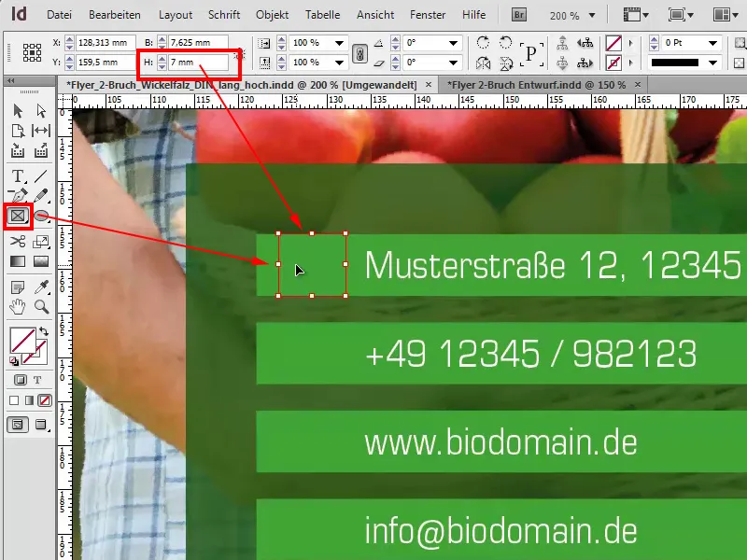Select the Hand tool
The height and width of the screenshot is (560, 747).
click(18, 307)
